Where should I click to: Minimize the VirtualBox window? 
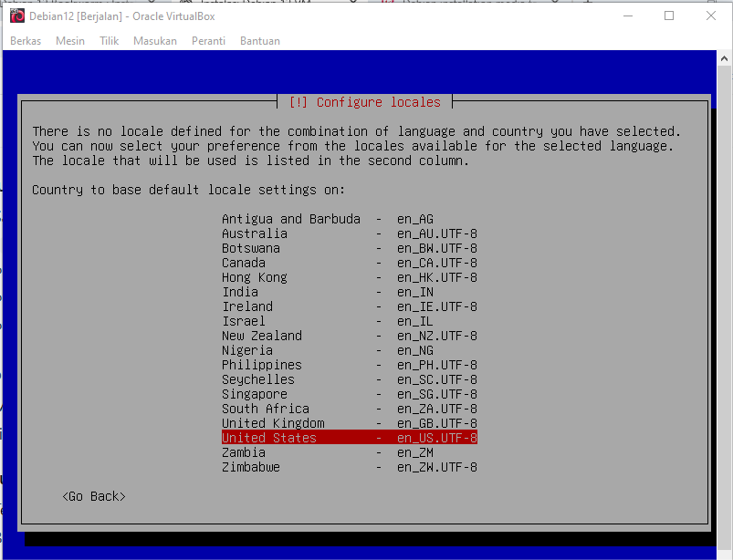(627, 16)
